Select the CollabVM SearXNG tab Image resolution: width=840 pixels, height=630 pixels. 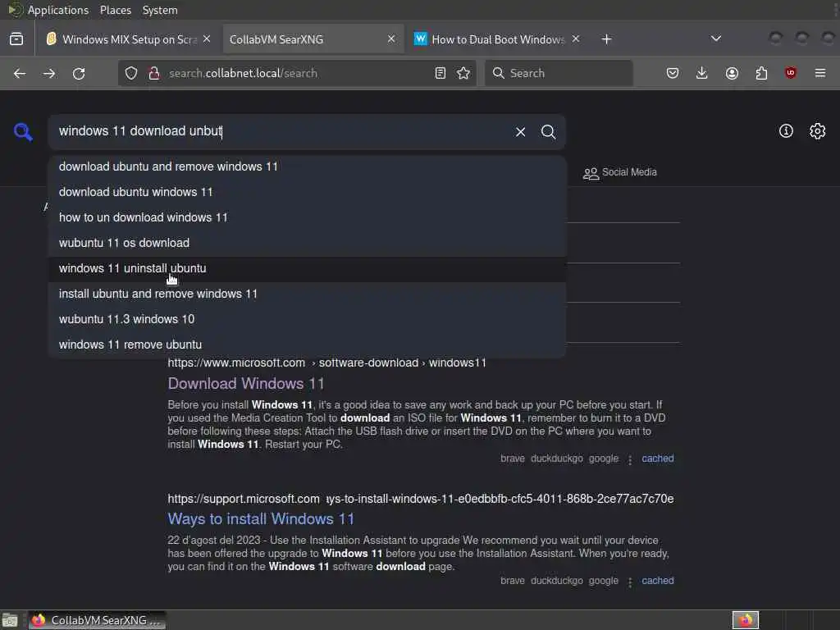coord(313,39)
